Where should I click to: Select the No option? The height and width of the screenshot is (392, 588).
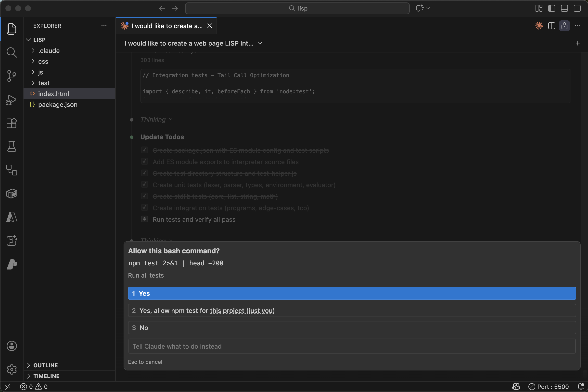pos(352,328)
